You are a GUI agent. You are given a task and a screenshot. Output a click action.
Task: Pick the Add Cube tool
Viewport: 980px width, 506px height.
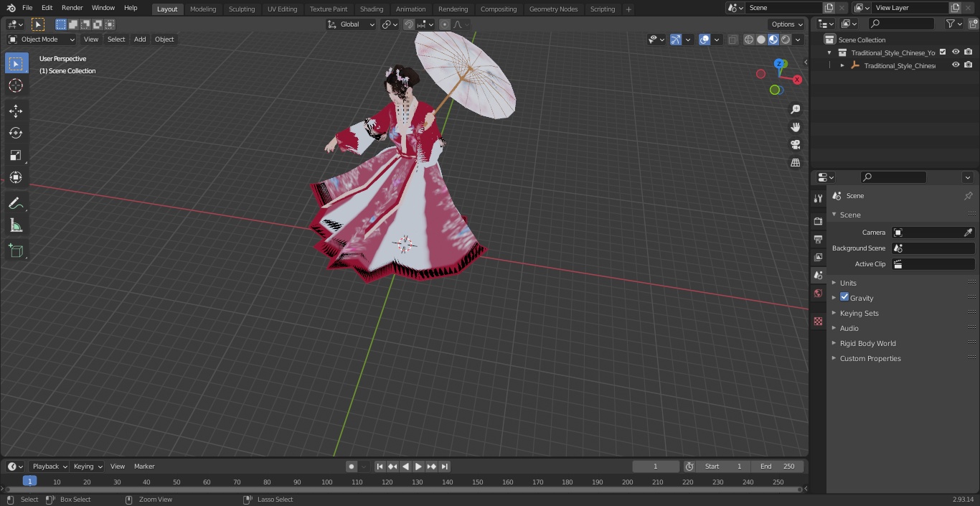tap(16, 251)
